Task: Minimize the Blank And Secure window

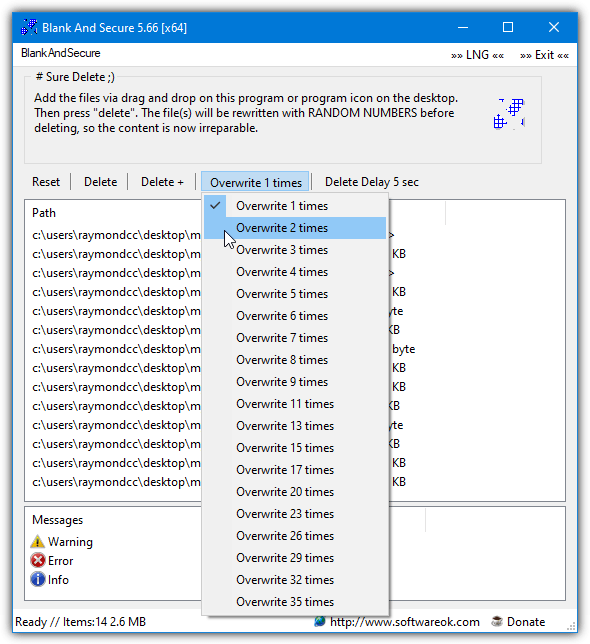Action: [463, 28]
